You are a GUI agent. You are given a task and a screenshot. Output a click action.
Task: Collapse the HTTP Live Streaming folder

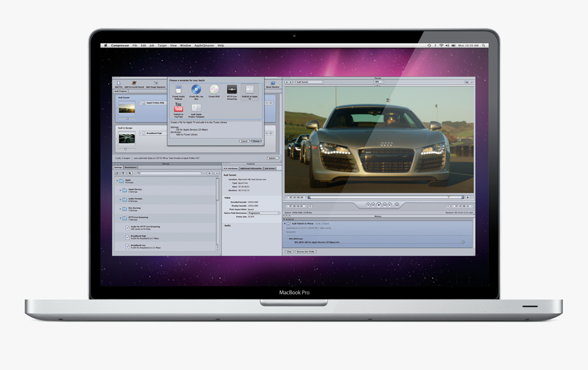pyautogui.click(x=121, y=218)
